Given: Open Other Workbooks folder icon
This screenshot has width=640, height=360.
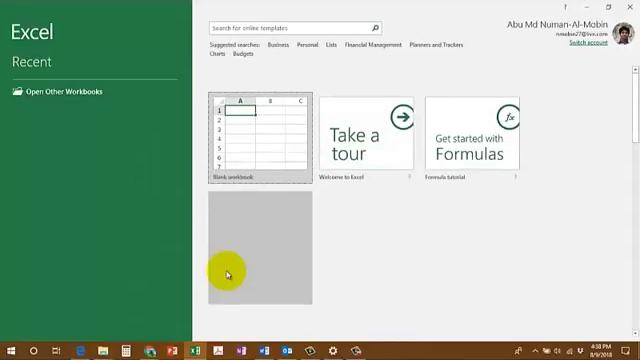Looking at the screenshot, I should click(x=18, y=91).
